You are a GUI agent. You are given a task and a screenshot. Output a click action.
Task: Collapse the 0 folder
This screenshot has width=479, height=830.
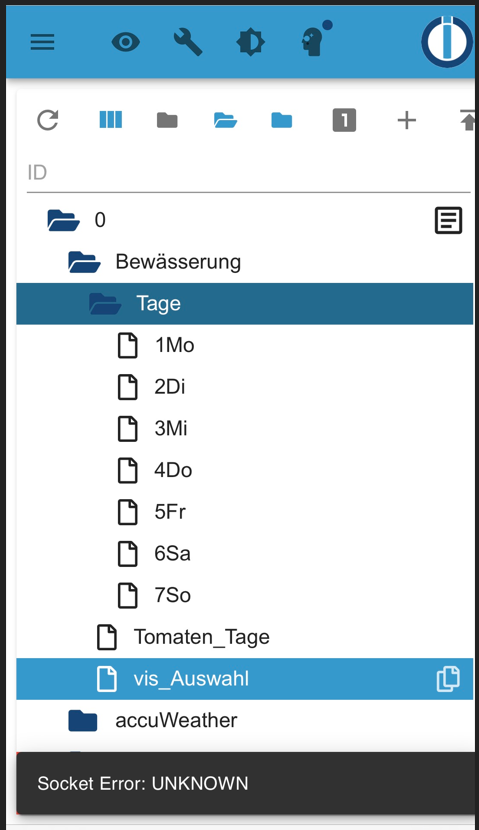point(64,220)
